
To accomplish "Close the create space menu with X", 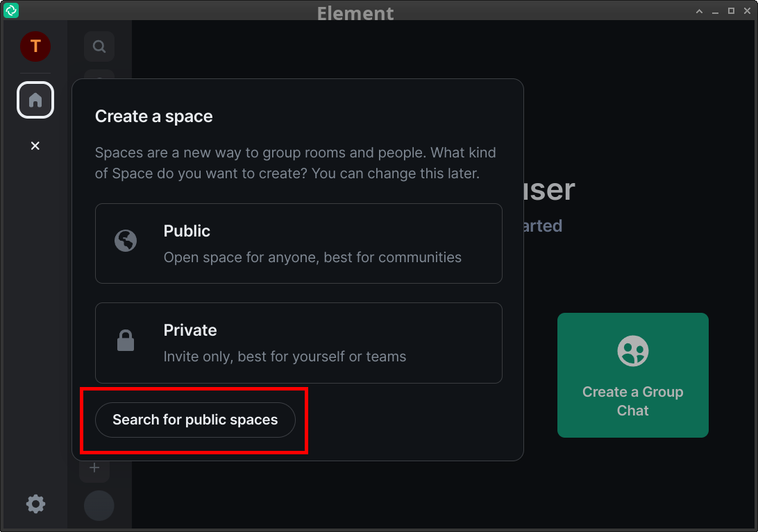I will (x=35, y=146).
